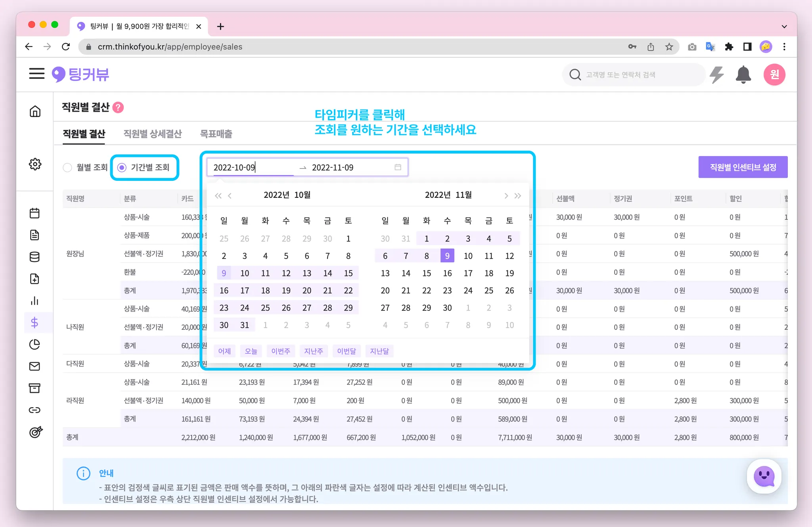Open the mail envelope sidebar icon
Viewport: 812px width, 527px height.
point(34,366)
